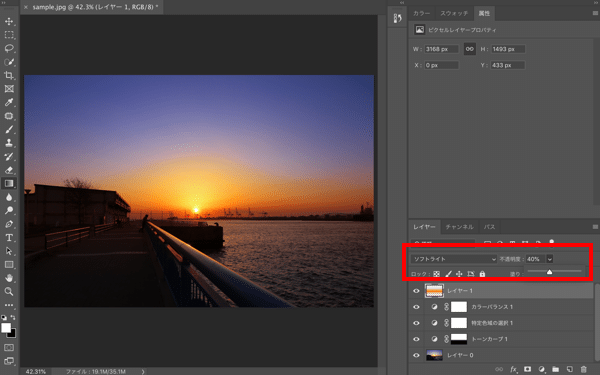Open the collapsed panel icon beside the Color tab
This screenshot has height=375, width=600.
[397, 18]
